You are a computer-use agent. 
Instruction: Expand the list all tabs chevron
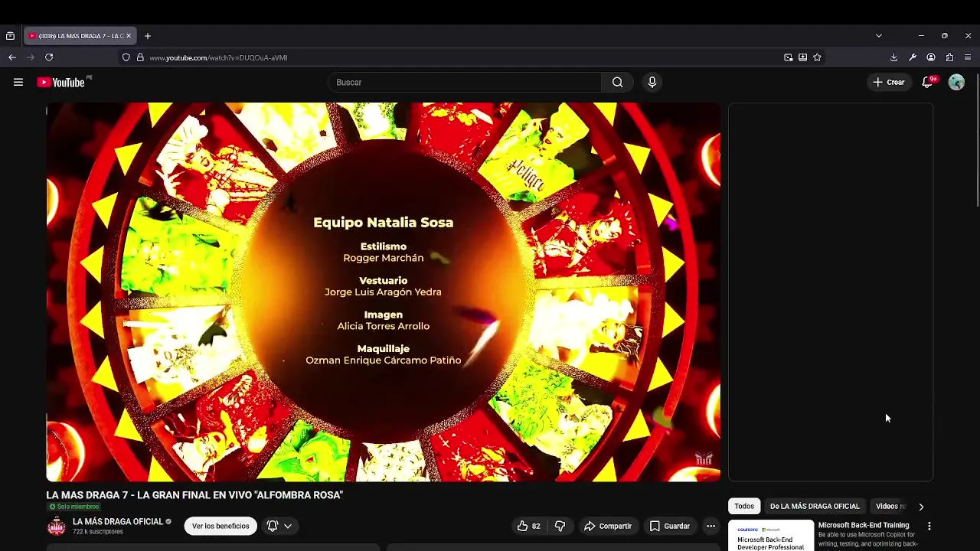[x=879, y=36]
